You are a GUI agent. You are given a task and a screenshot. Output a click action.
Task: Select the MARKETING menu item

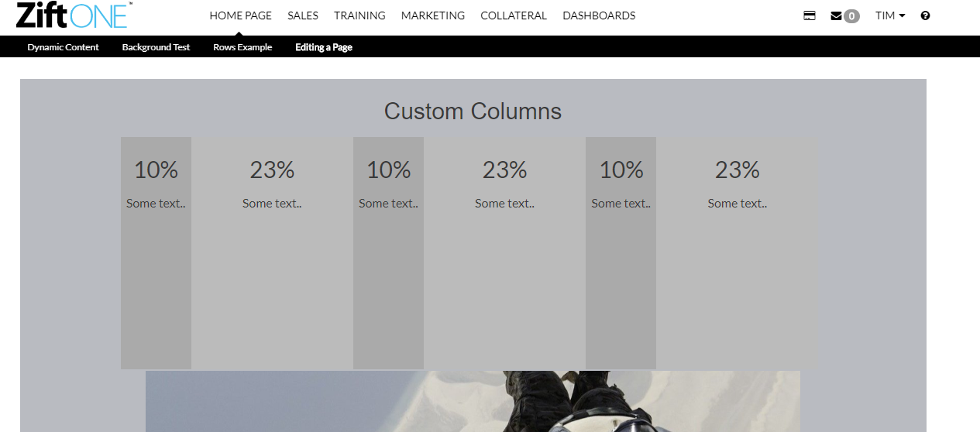click(433, 15)
